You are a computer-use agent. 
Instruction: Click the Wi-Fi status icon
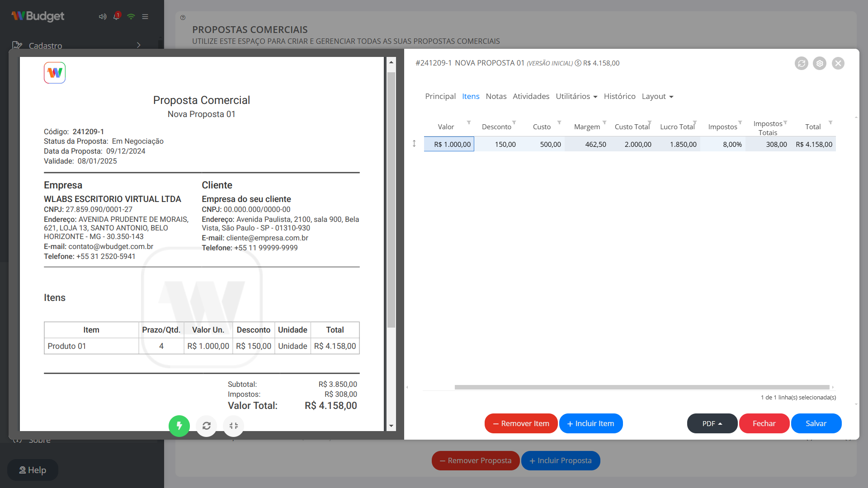131,16
